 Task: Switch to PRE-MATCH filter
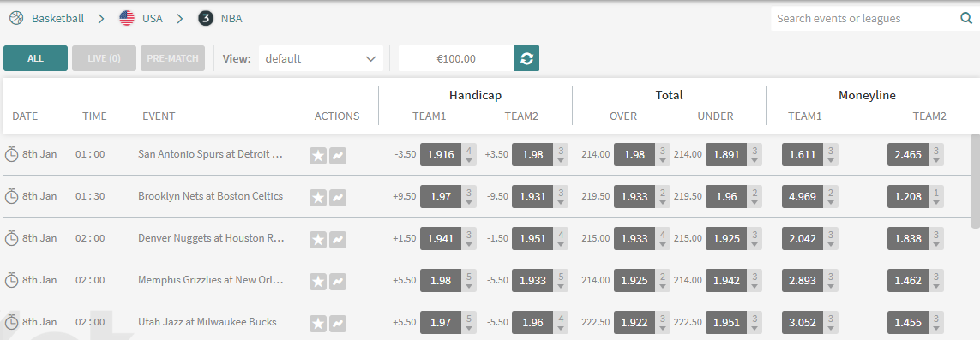click(x=172, y=58)
